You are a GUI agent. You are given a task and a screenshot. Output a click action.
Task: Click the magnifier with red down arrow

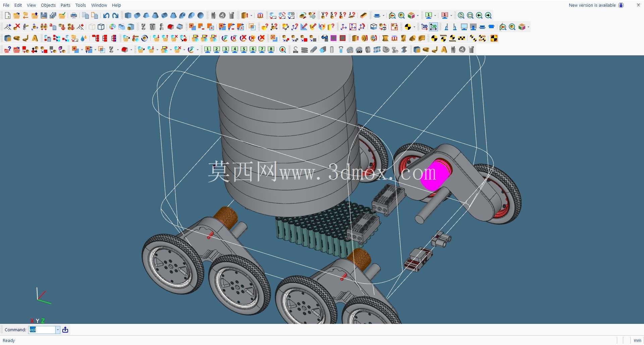click(x=283, y=50)
